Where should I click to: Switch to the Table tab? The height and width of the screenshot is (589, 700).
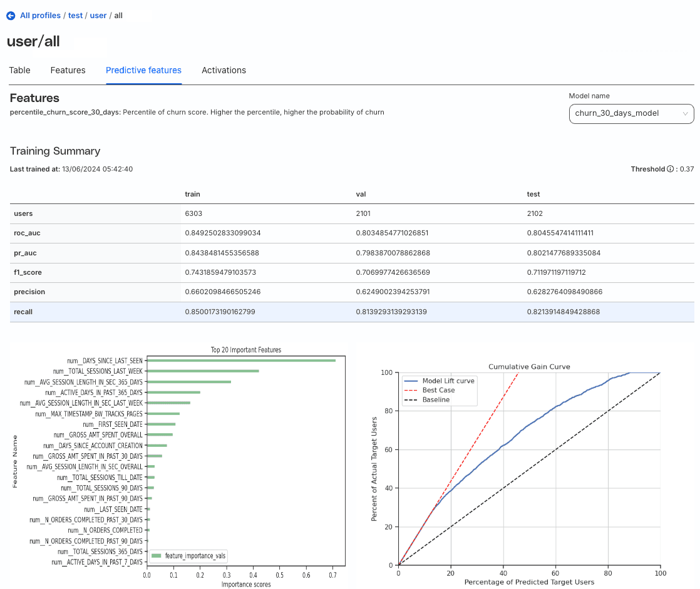pyautogui.click(x=19, y=70)
